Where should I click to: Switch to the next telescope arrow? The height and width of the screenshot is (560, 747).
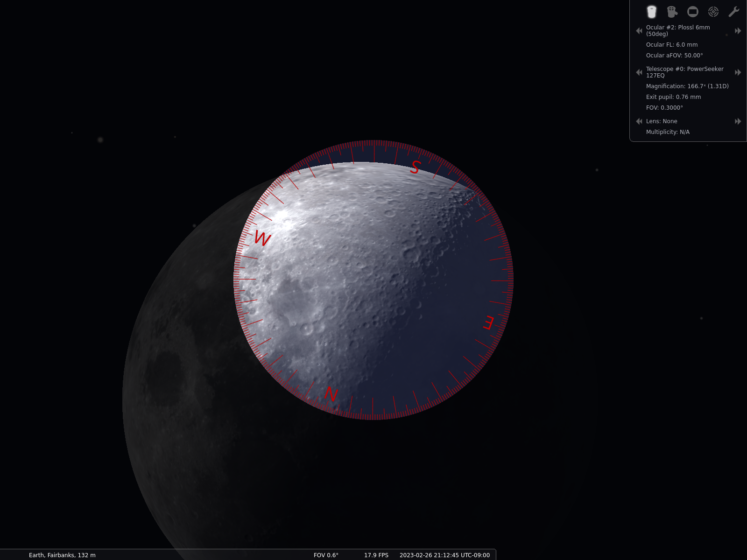(738, 72)
